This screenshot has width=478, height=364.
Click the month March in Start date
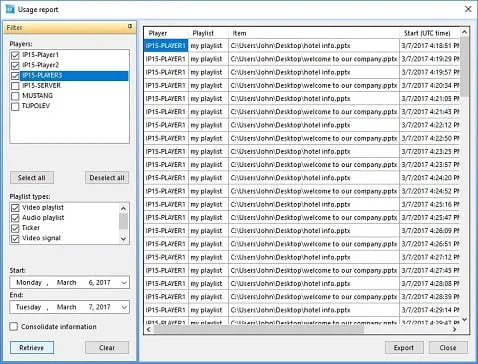point(67,283)
